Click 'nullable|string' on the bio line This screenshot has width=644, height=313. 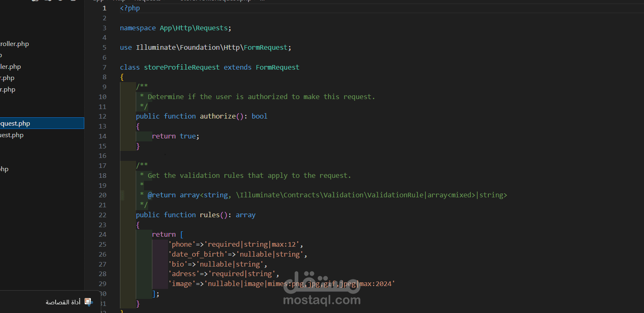(x=230, y=264)
